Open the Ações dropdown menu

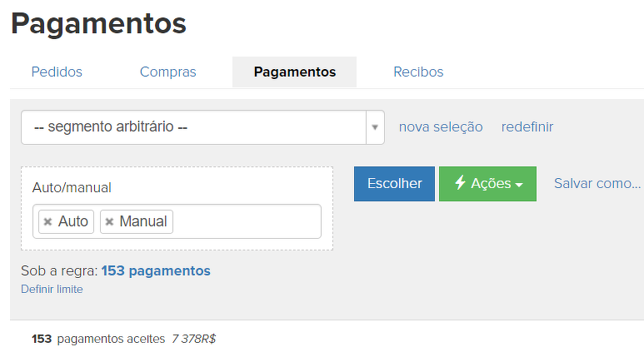(x=487, y=184)
